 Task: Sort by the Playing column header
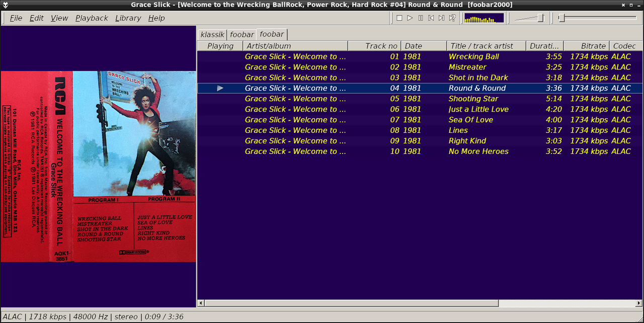pos(220,46)
